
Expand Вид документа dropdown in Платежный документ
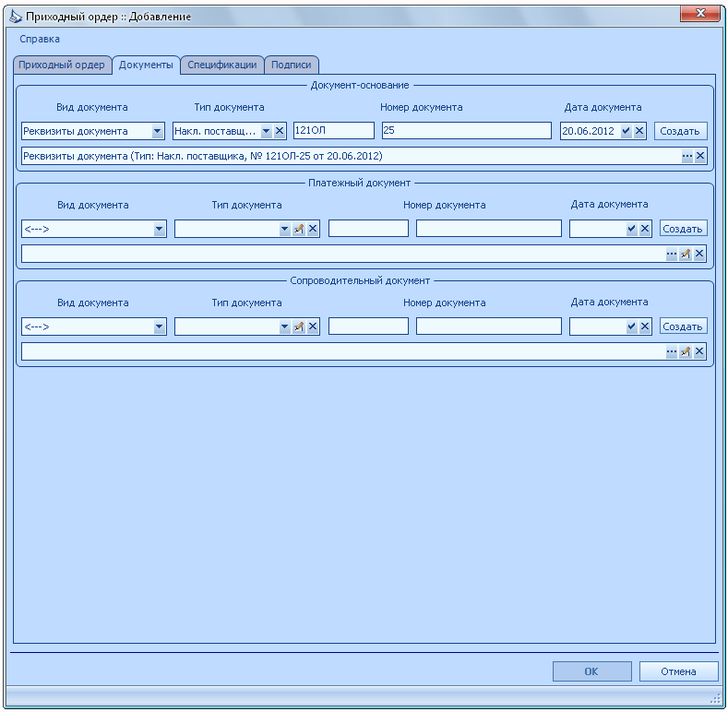pyautogui.click(x=159, y=229)
